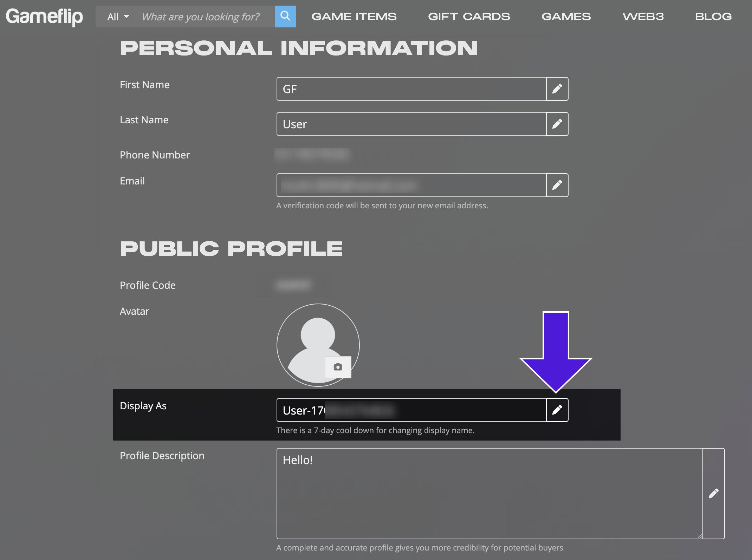Click the Last Name field containing User
Viewport: 752px width, 560px height.
coord(411,124)
